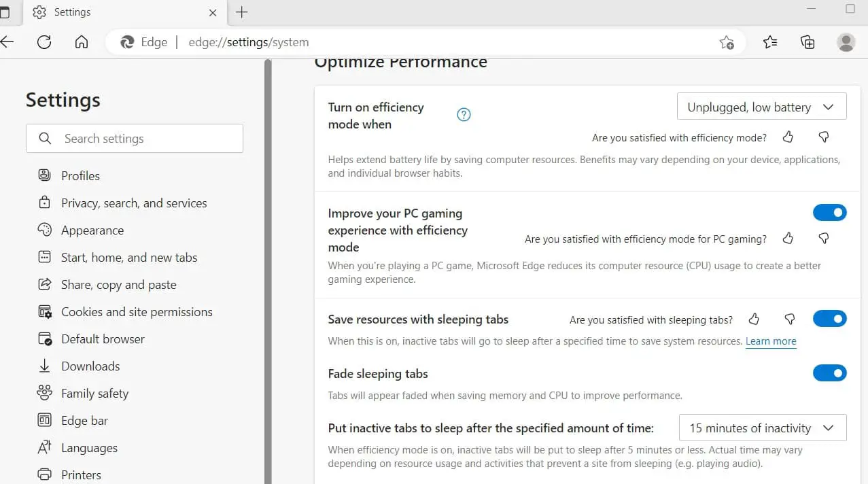
Task: Click the browser refresh icon
Action: (x=44, y=42)
